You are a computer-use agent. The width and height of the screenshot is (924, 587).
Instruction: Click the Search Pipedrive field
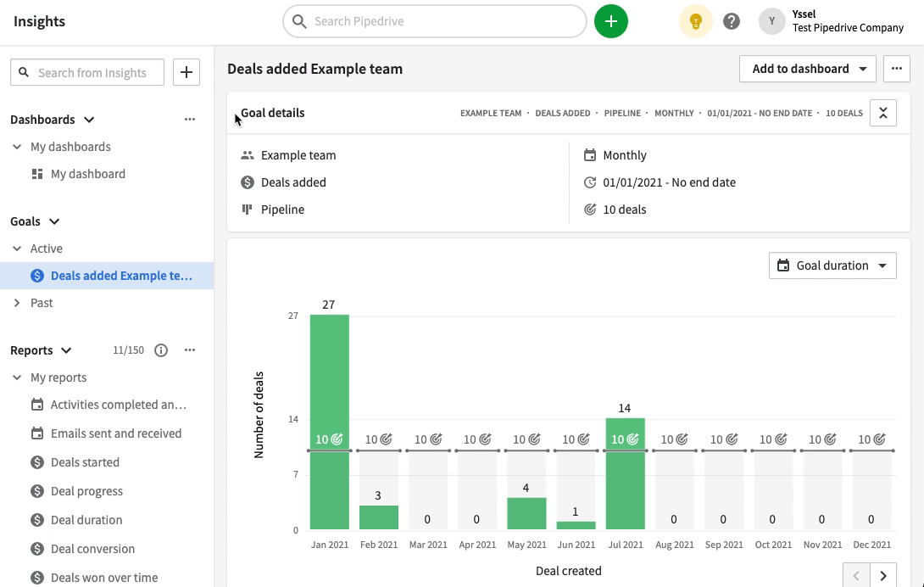click(435, 21)
